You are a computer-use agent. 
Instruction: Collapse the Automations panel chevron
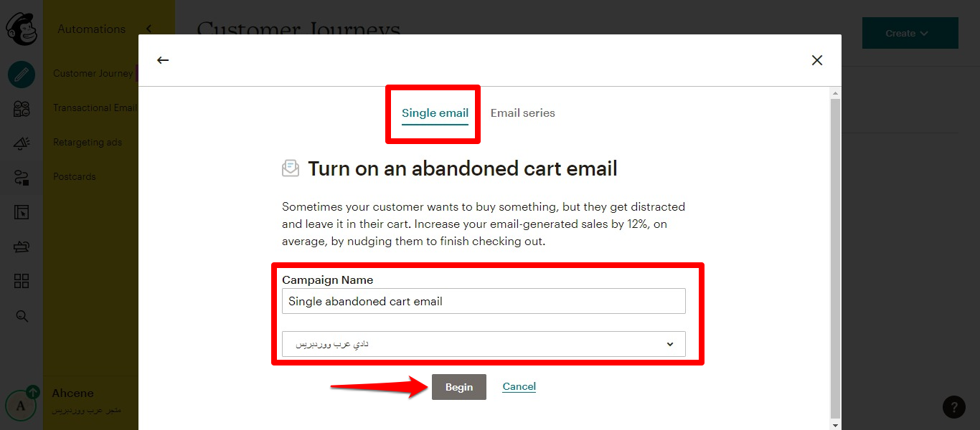tap(149, 29)
